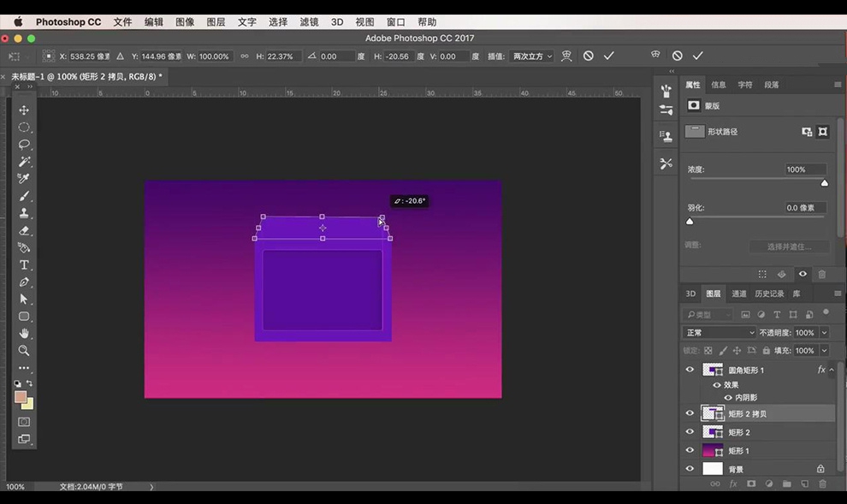Swap foreground and background colors
The image size is (847, 504).
30,383
